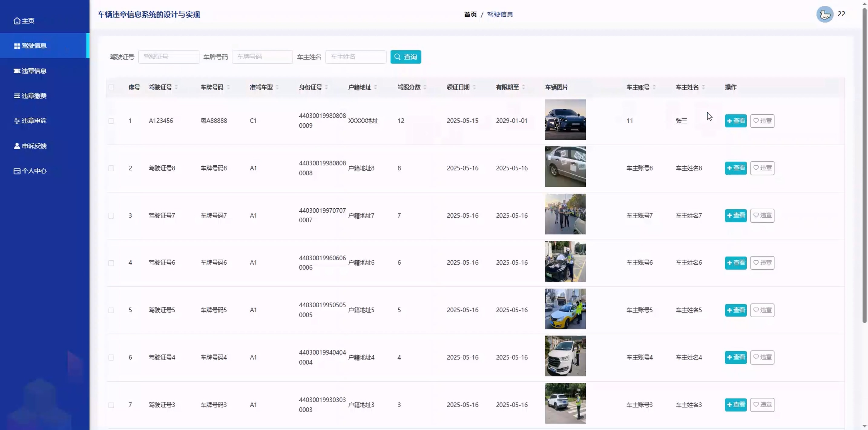Image resolution: width=868 pixels, height=430 pixels.
Task: Click the duck avatar icon at top right
Action: point(824,14)
